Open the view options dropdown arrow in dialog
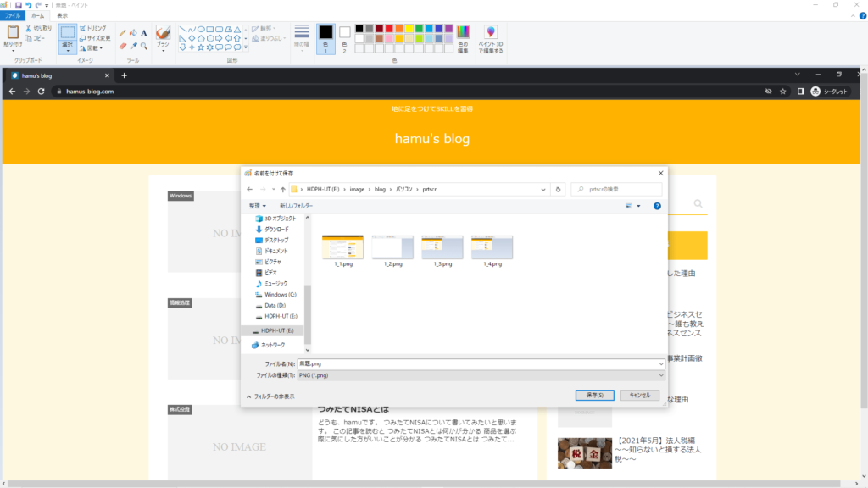 coord(638,206)
